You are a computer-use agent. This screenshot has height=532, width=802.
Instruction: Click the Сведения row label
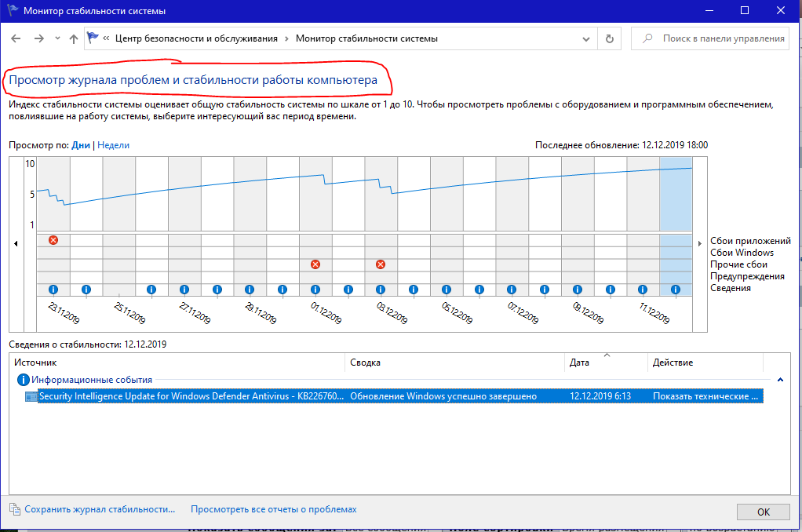pos(731,288)
